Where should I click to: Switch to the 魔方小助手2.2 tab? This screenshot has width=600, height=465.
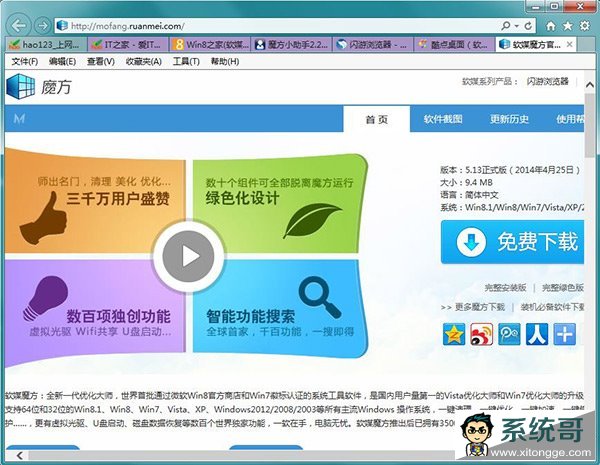[292, 44]
